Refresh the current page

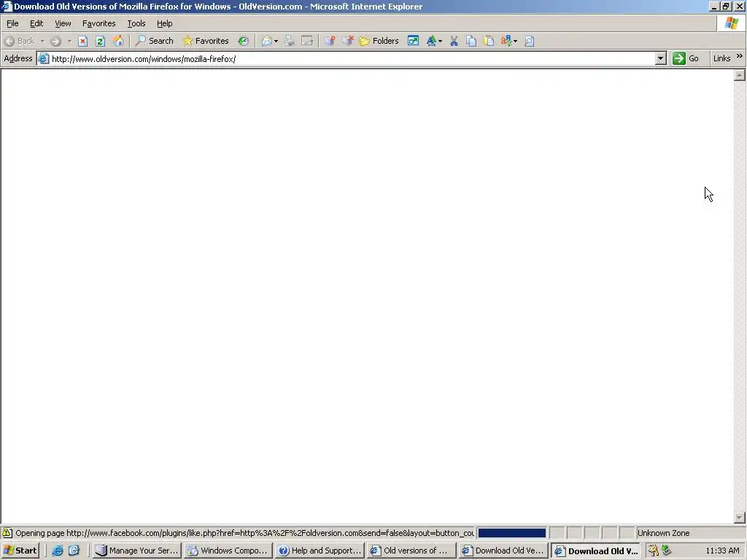tap(100, 41)
